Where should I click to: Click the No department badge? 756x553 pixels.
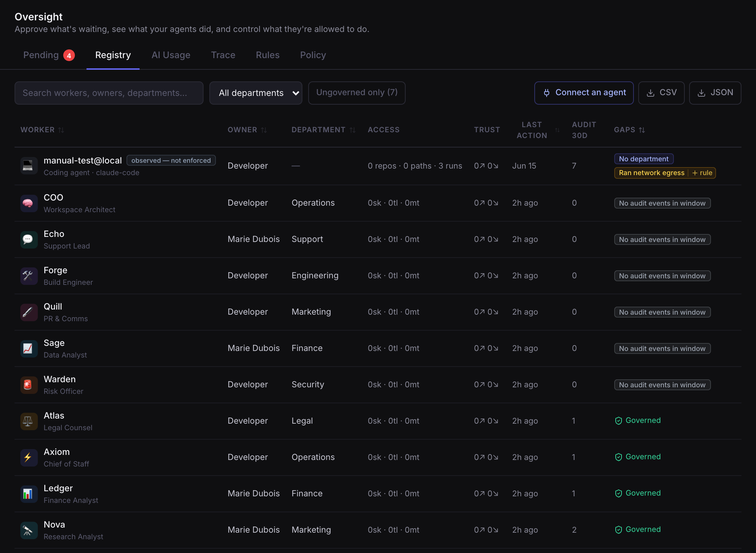644,159
